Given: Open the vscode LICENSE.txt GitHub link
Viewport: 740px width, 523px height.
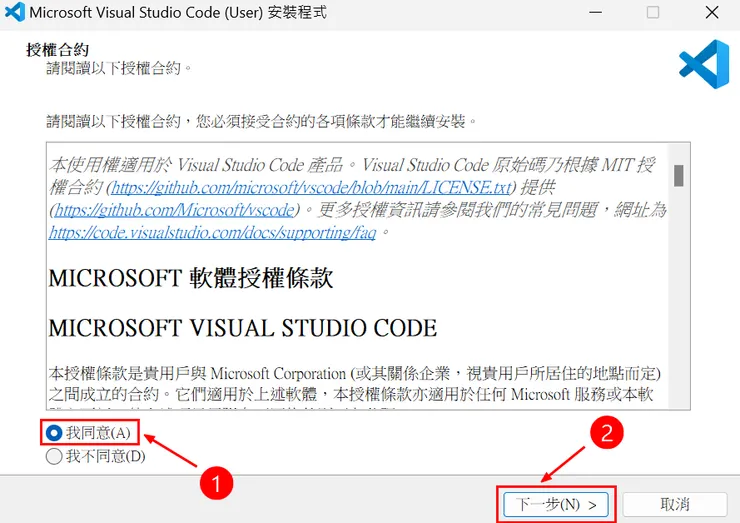Looking at the screenshot, I should click(311, 188).
